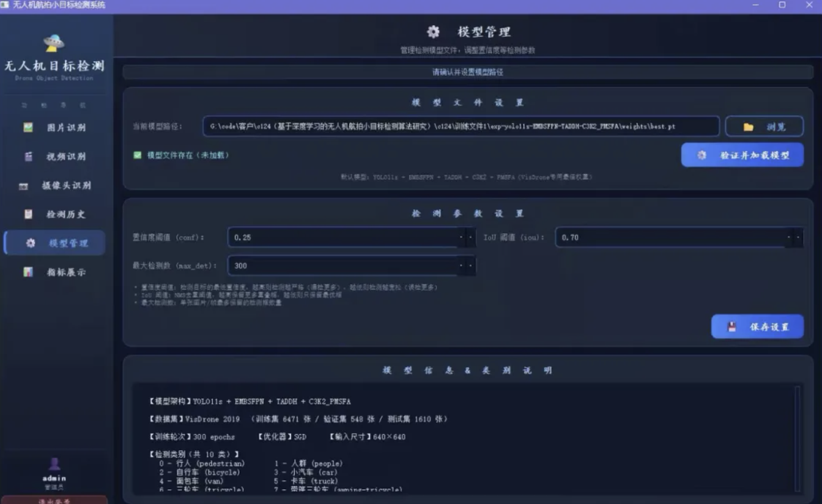The height and width of the screenshot is (504, 822).
Task: Click the left stepper arrow of 最大检测数
Action: coord(461,265)
